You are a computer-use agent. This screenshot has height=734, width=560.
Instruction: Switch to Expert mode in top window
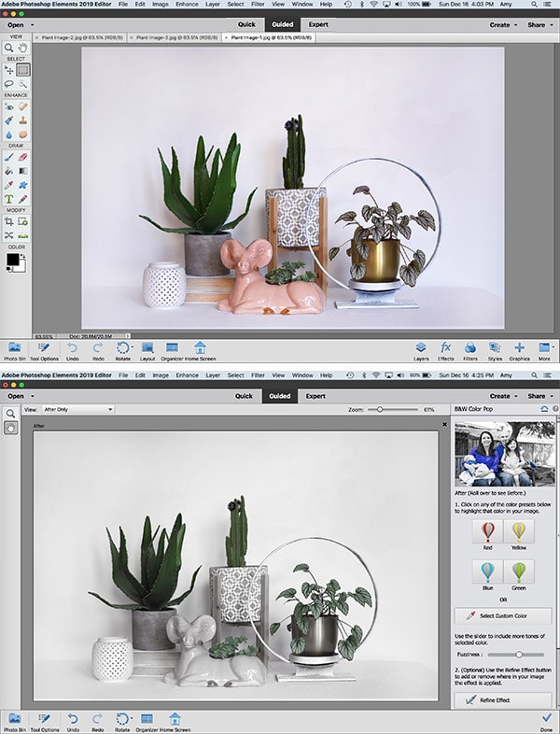[x=318, y=24]
